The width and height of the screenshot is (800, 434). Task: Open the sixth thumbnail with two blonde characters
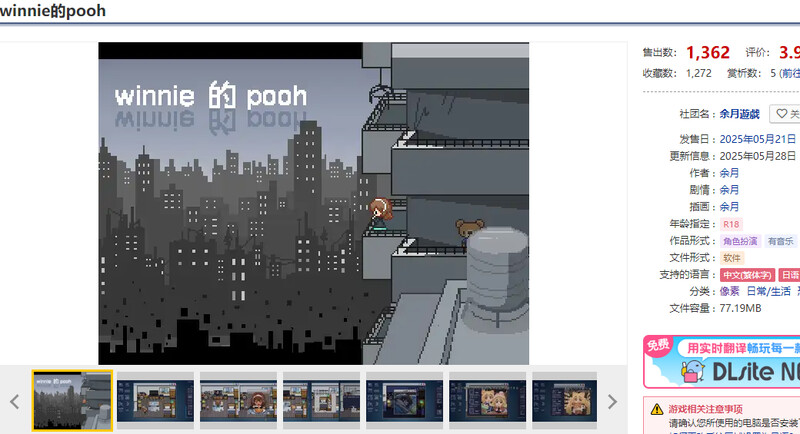point(488,401)
